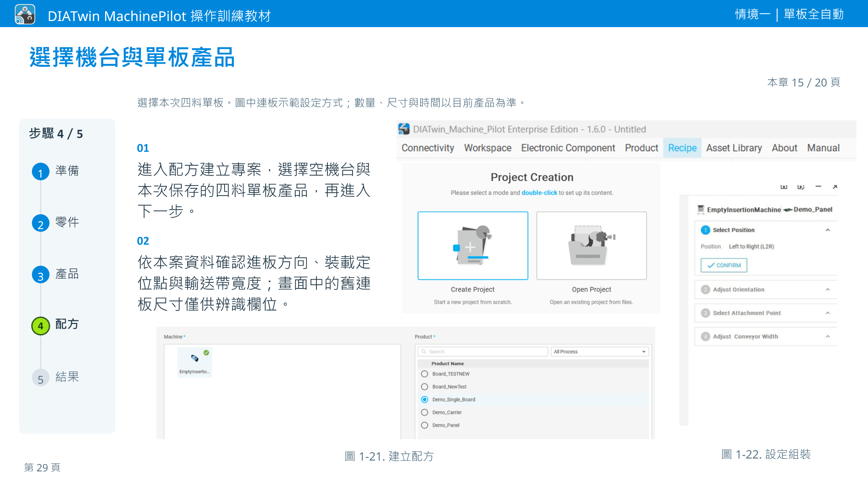Click the header label 情境一 | 單板全自動
868x488 pixels.
pyautogui.click(x=789, y=14)
